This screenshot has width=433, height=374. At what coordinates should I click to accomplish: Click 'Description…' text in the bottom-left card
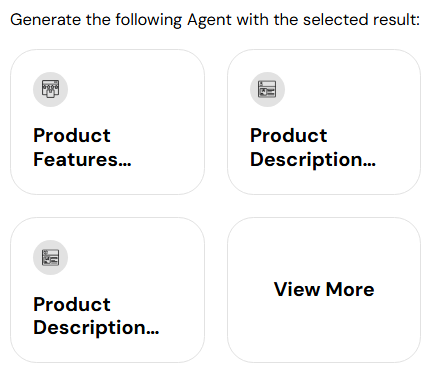[x=96, y=328]
